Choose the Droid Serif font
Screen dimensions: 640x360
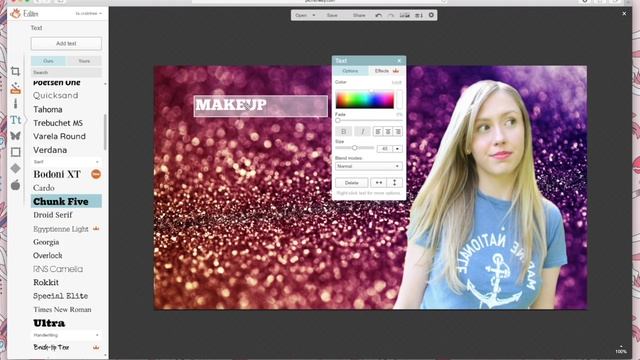(x=53, y=215)
